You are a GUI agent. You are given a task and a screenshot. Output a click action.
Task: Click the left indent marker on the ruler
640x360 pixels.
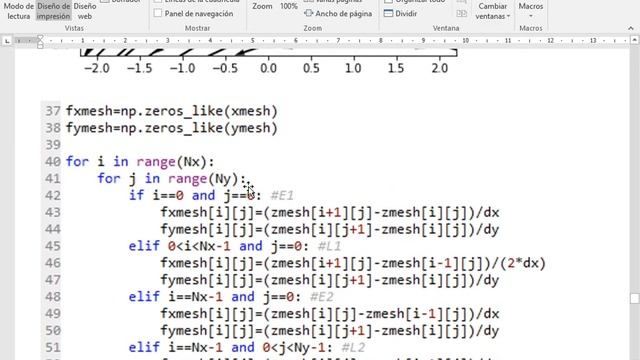pyautogui.click(x=40, y=46)
